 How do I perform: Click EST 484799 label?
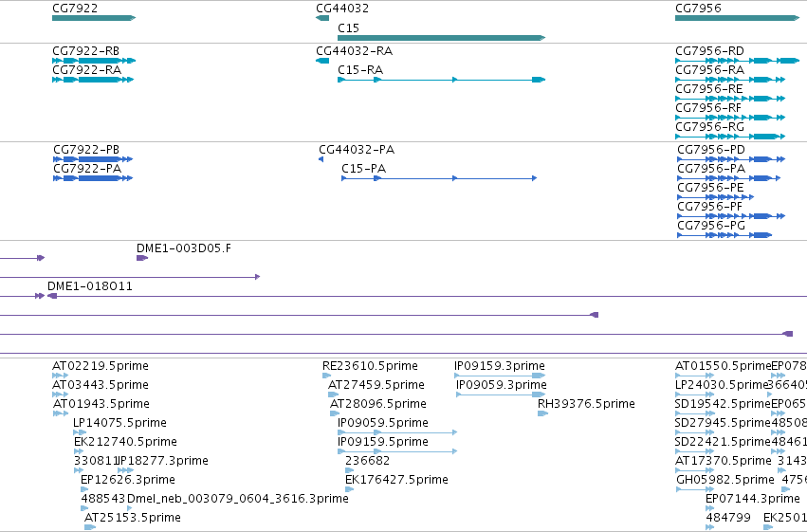click(728, 518)
